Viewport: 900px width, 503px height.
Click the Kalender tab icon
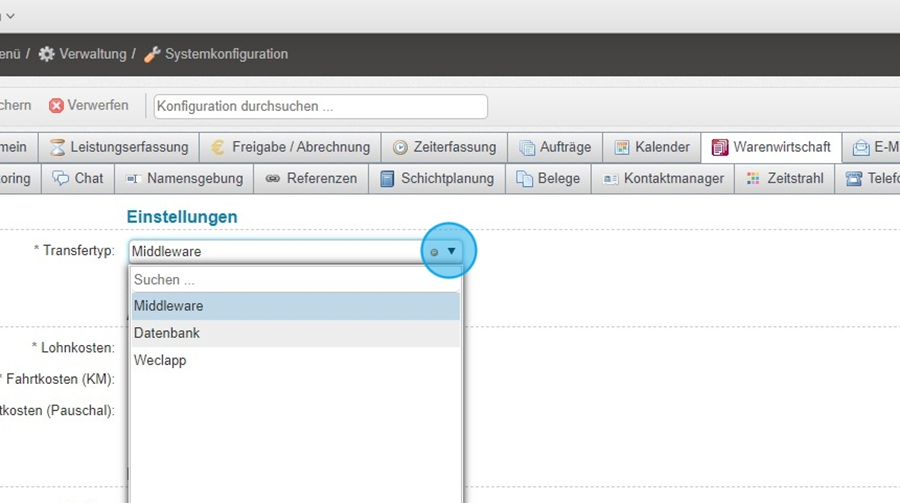[622, 148]
